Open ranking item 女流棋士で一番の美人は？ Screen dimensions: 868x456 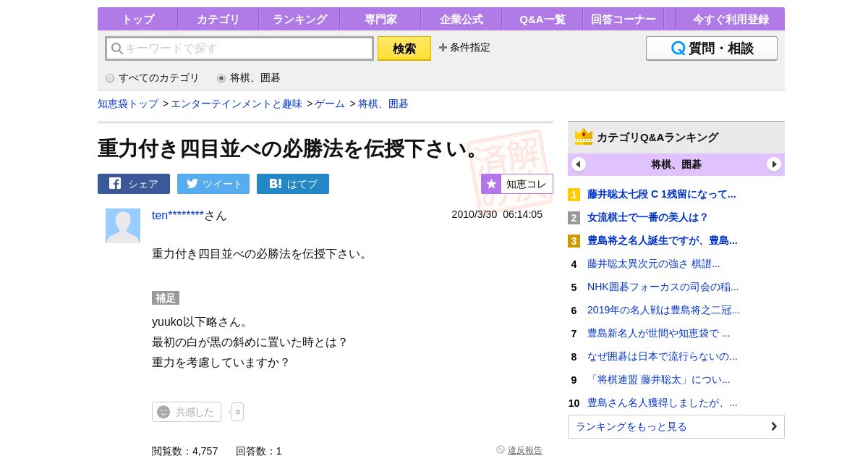[648, 217]
